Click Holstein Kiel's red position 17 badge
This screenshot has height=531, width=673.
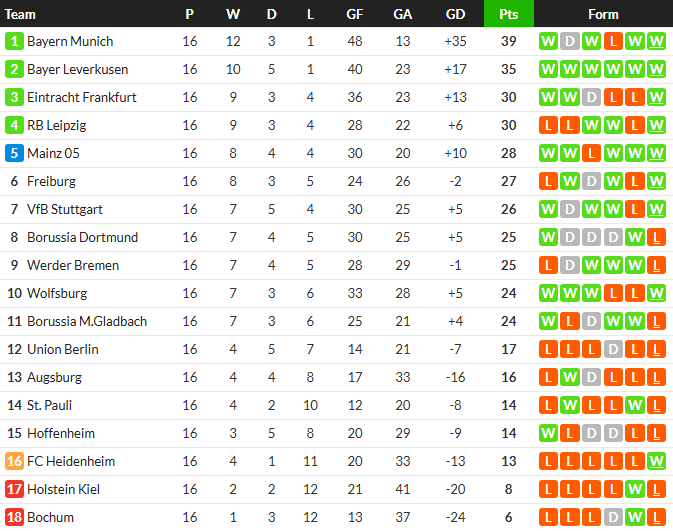(x=14, y=489)
